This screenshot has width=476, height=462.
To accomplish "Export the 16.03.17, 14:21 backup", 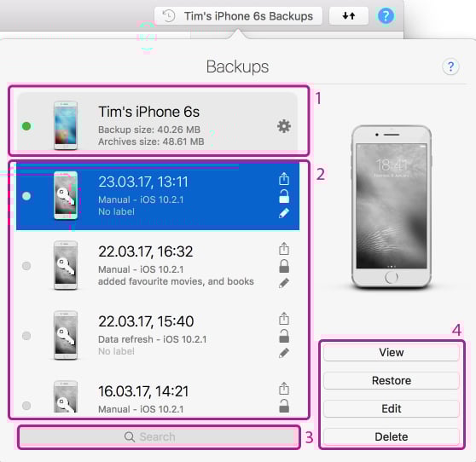I will pyautogui.click(x=284, y=388).
